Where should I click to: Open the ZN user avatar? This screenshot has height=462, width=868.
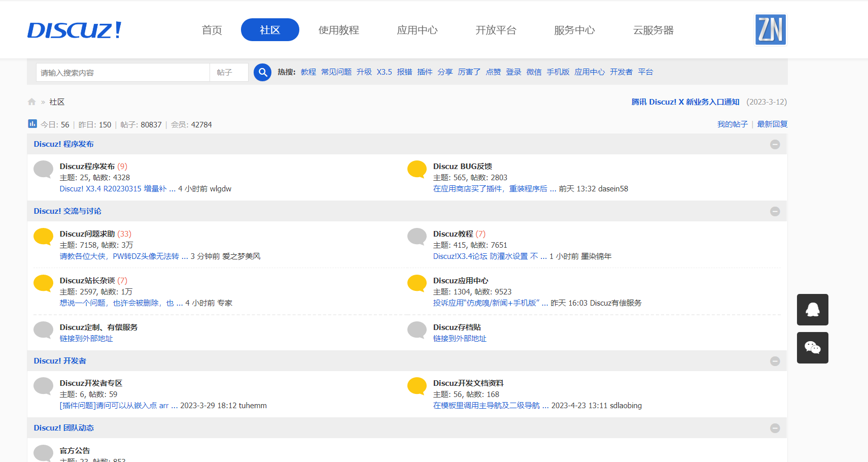pyautogui.click(x=771, y=29)
